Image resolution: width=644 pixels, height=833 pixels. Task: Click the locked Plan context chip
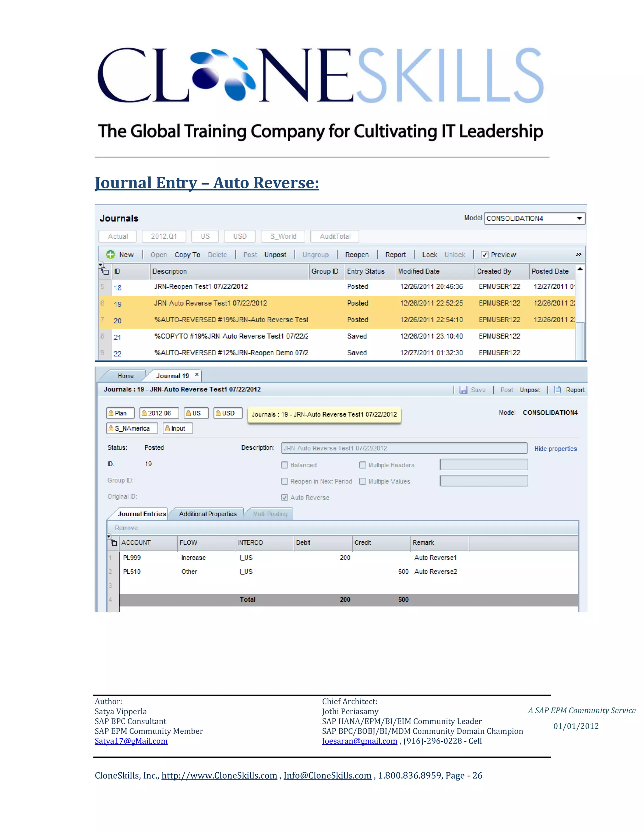(120, 413)
